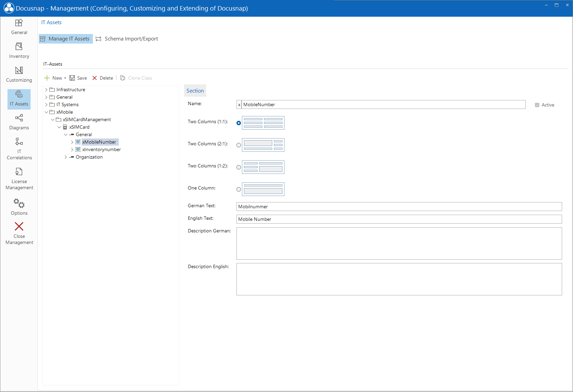The image size is (573, 392).
Task: Collapse the xSIMCardManagement node
Action: pos(53,119)
